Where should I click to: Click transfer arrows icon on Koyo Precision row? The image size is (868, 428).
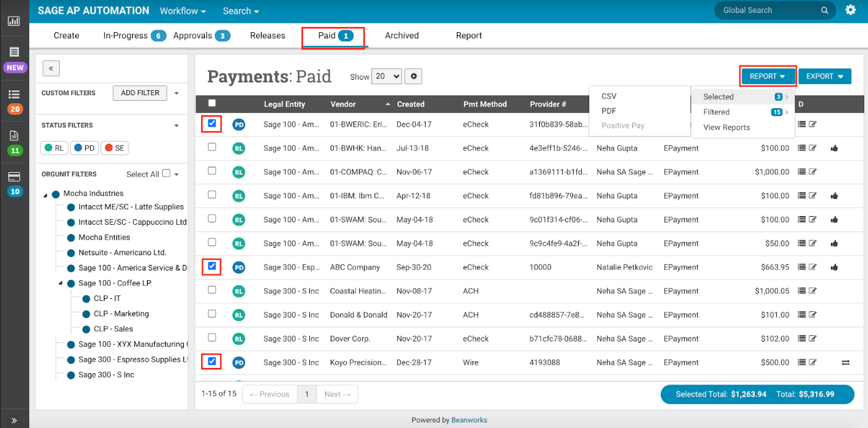[x=846, y=363]
